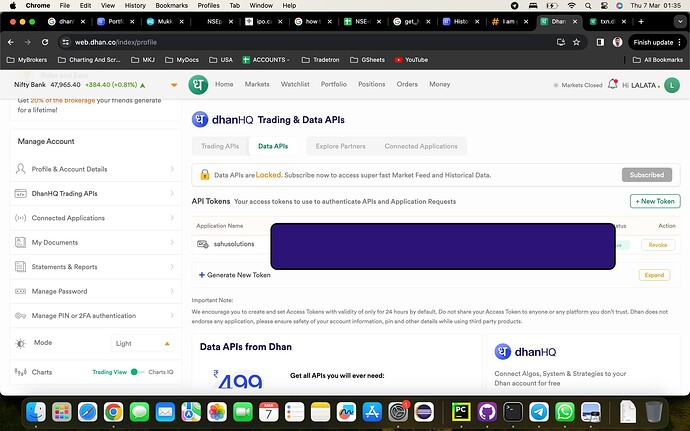690x431 pixels.
Task: Click Finish update in Chrome
Action: (653, 42)
